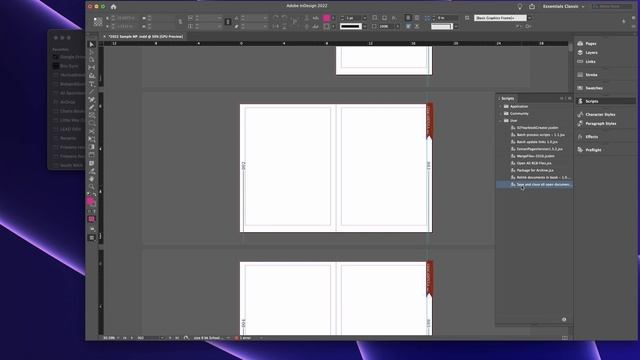Click the Swatches panel icon
640x360 pixels.
pyautogui.click(x=580, y=88)
